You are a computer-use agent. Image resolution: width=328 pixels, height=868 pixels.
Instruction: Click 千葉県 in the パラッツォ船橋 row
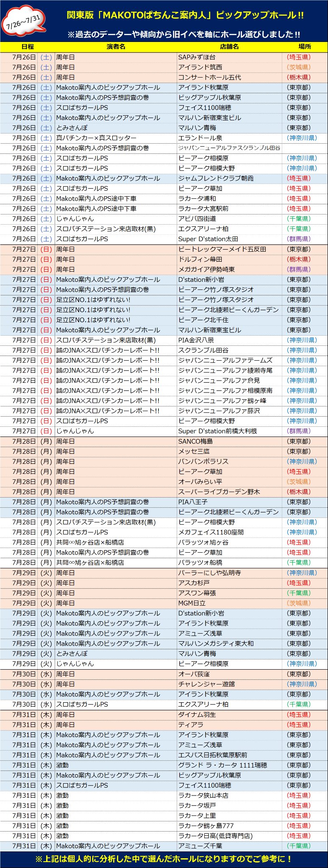pos(299,562)
